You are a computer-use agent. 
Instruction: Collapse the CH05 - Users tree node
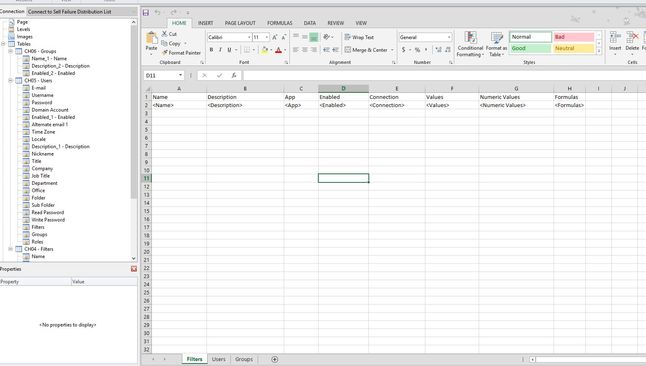[11, 80]
